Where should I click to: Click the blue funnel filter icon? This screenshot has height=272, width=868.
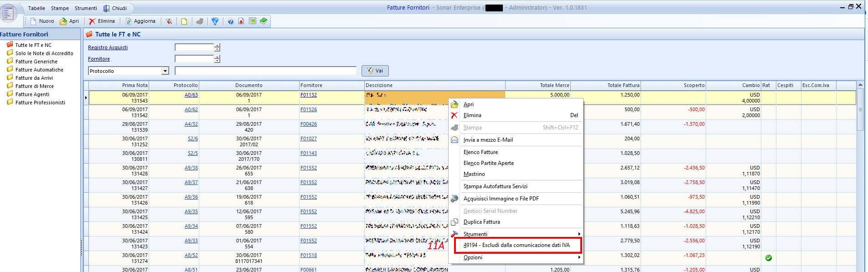coord(215,21)
